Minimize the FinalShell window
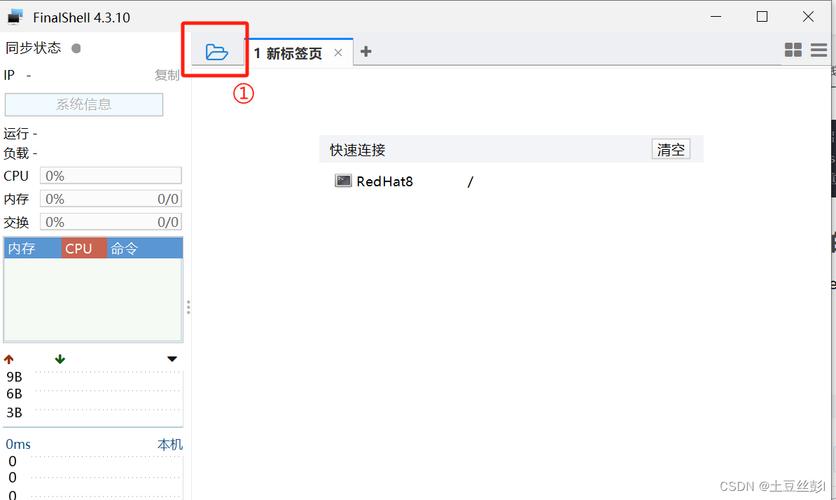The width and height of the screenshot is (836, 500). click(716, 17)
